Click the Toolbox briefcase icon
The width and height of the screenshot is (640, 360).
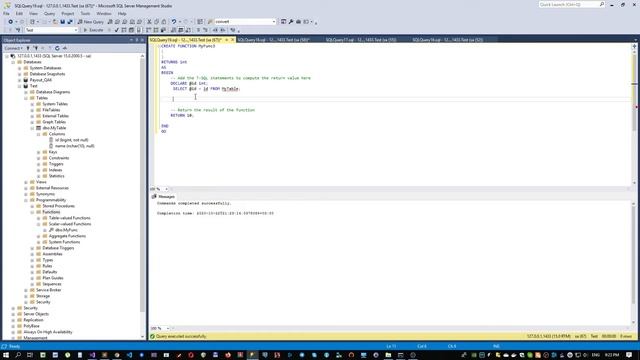[x=298, y=22]
